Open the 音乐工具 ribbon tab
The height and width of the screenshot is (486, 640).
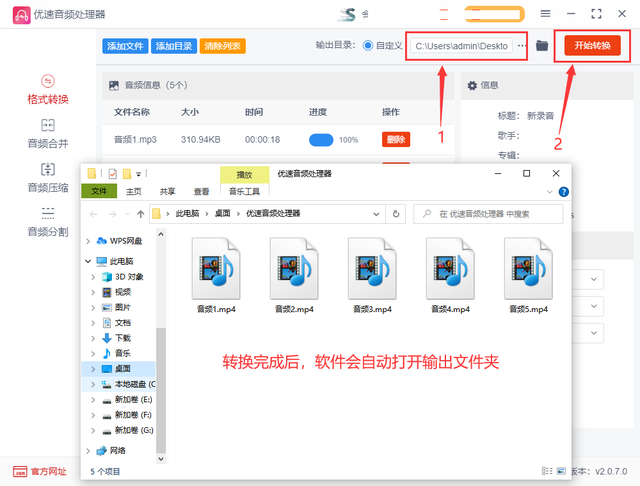[x=244, y=191]
